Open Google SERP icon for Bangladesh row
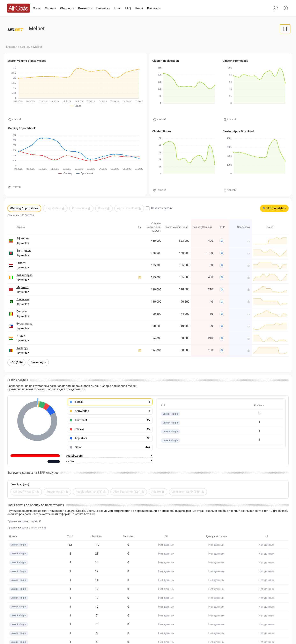 point(222,253)
